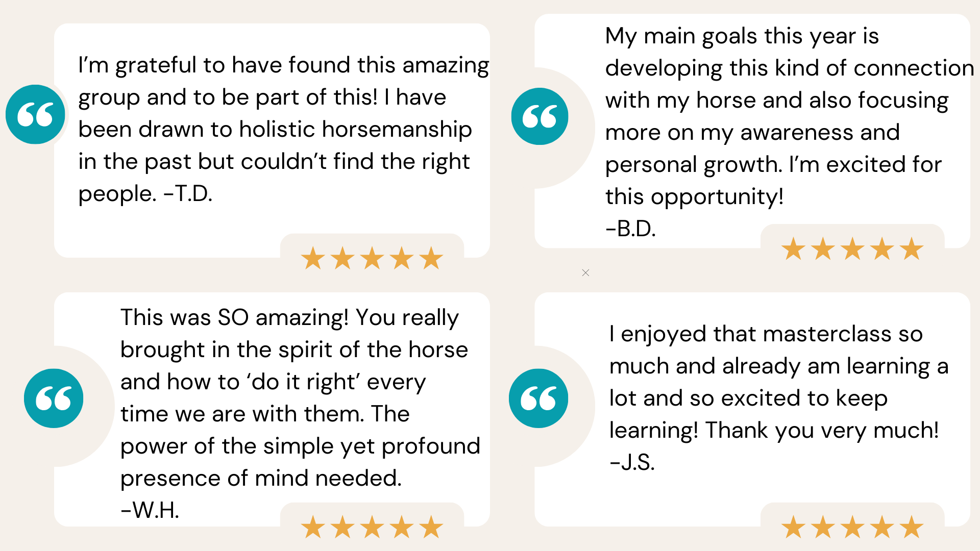
Task: Click the fifth star under T.D. review
Action: pos(431,258)
